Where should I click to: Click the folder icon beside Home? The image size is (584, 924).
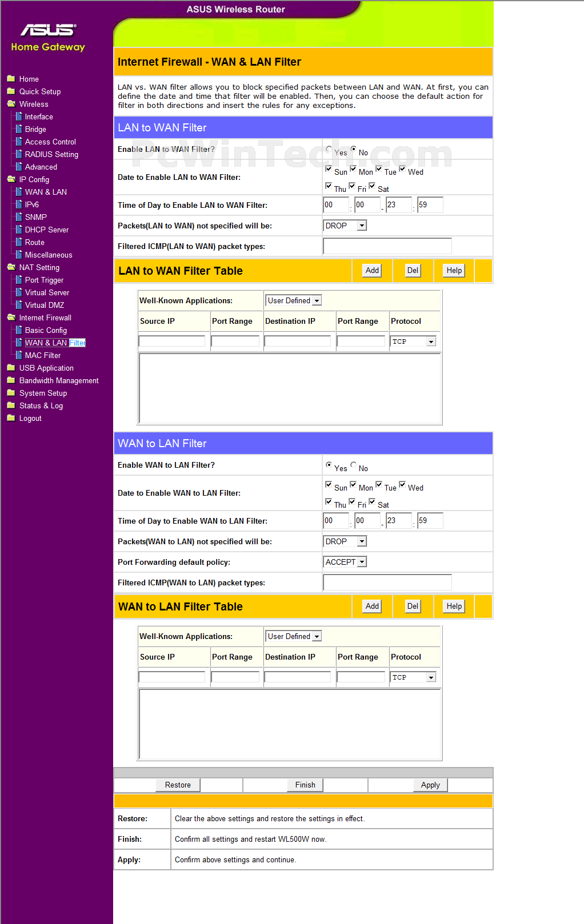[x=11, y=79]
